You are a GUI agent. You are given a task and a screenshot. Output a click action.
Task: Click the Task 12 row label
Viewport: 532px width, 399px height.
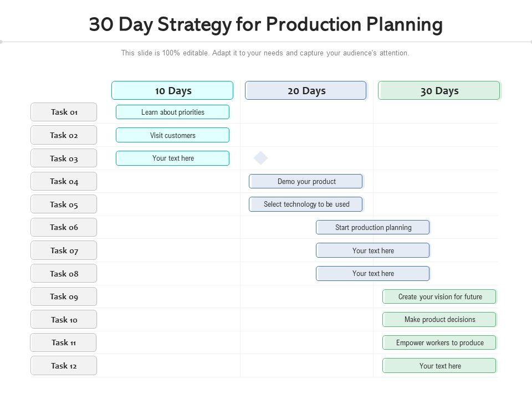(64, 366)
